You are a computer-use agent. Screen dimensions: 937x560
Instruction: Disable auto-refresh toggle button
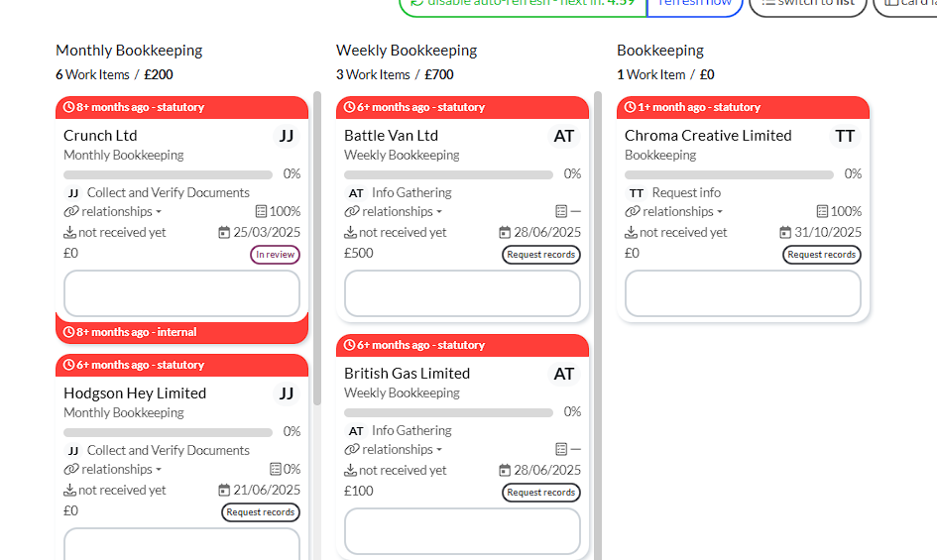(524, 4)
